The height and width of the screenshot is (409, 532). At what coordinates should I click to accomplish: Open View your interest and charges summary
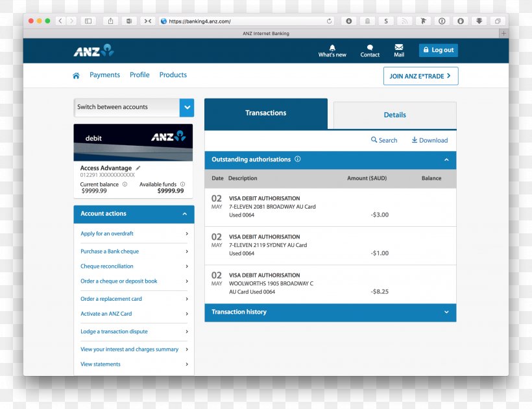coord(134,349)
